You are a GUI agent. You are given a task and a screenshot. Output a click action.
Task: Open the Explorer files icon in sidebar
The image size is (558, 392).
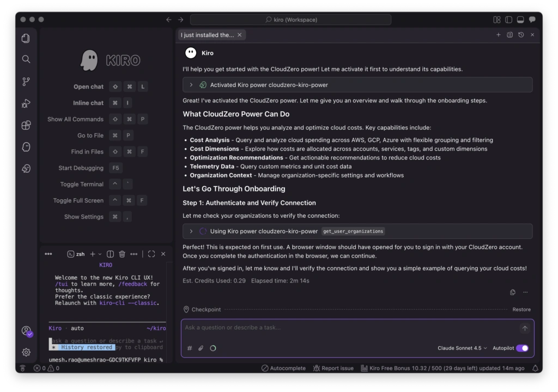(x=26, y=38)
